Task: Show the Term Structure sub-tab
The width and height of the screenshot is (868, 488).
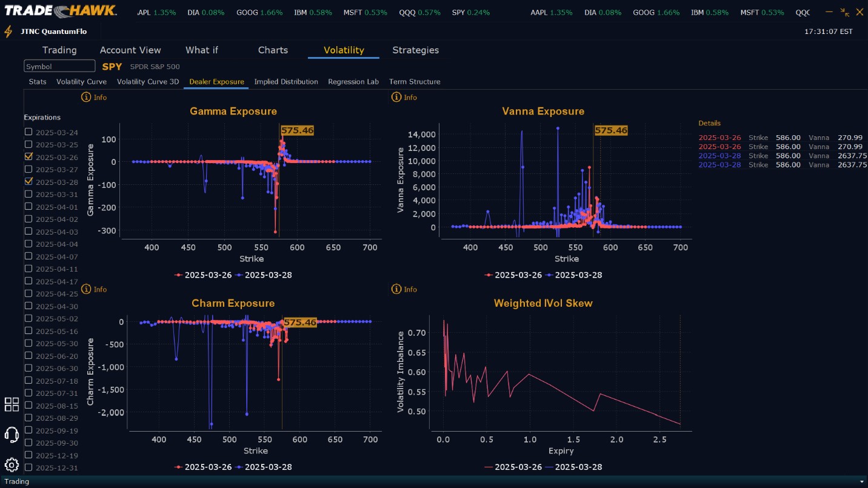Action: click(415, 82)
